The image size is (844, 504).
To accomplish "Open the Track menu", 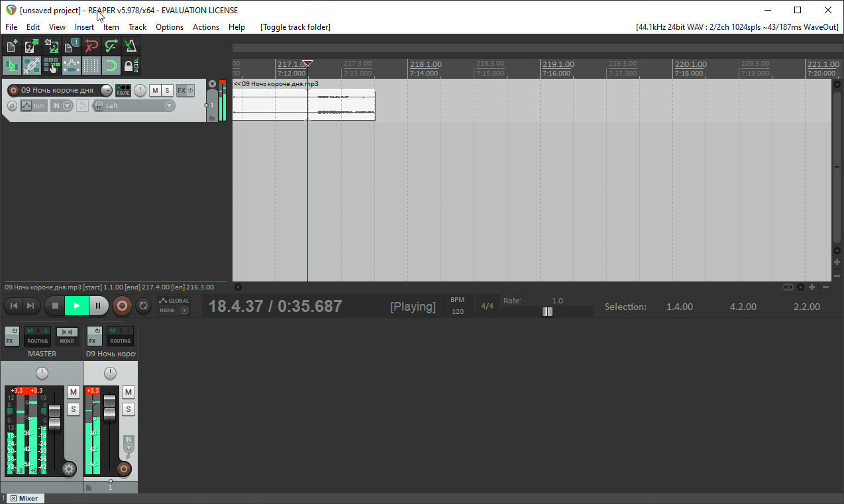I will [x=137, y=27].
